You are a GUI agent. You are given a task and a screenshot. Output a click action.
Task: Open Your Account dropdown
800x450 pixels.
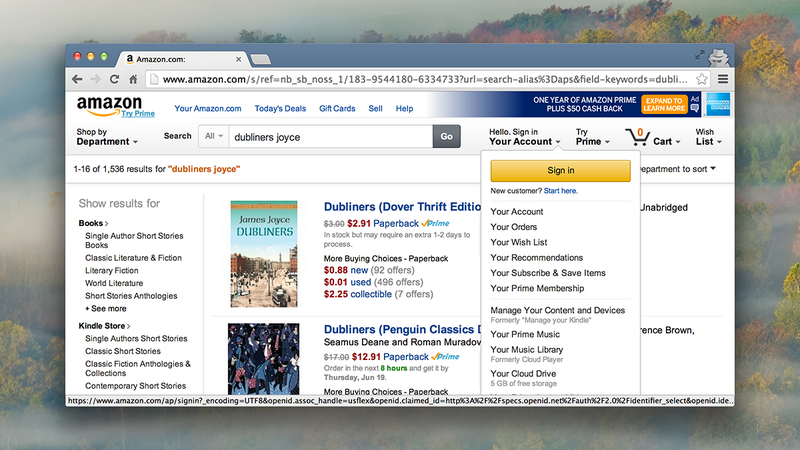click(x=524, y=137)
